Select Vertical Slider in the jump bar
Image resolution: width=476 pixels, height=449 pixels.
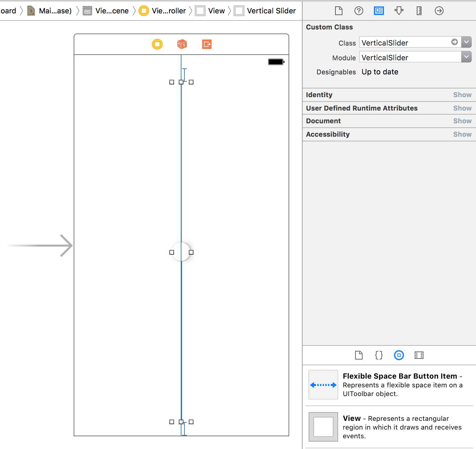point(265,11)
